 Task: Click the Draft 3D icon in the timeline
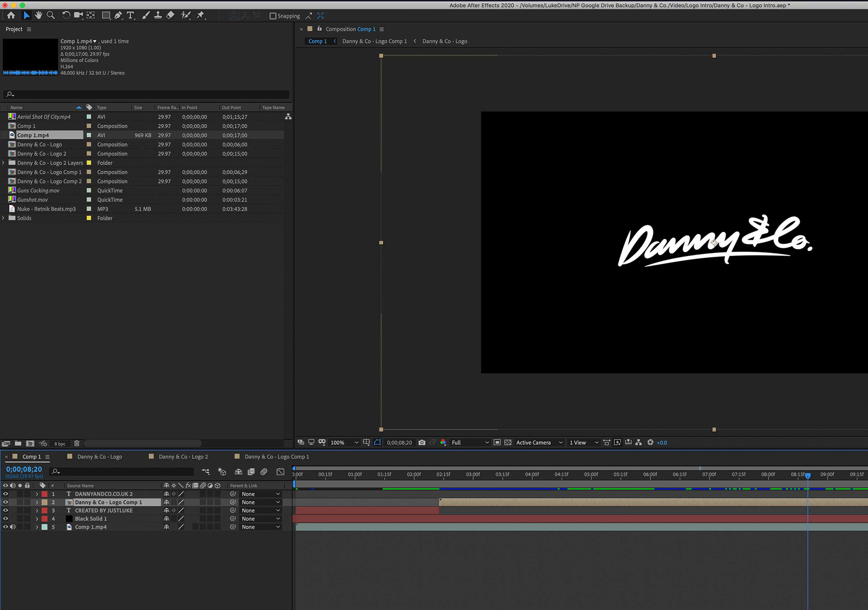(222, 472)
